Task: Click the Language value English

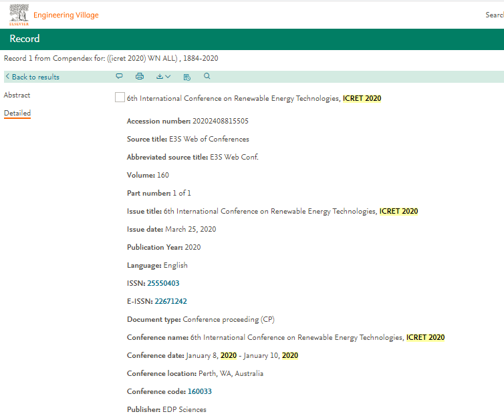Action: pos(176,265)
